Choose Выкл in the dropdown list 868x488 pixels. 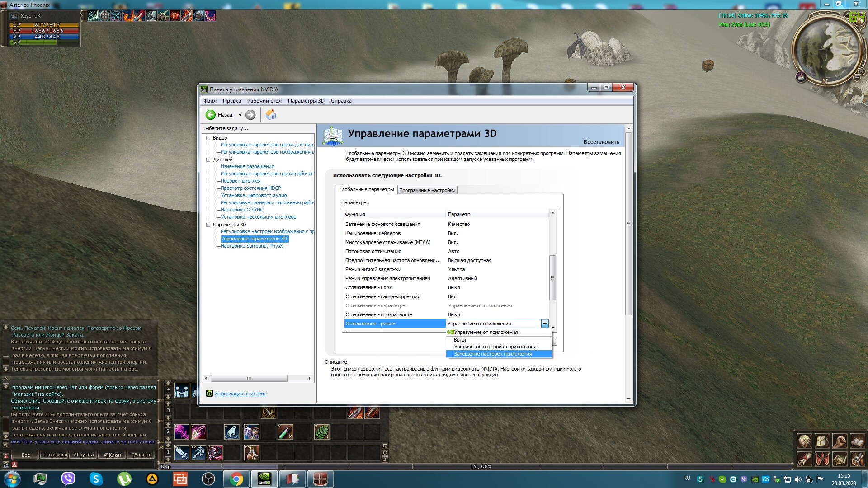(x=460, y=340)
